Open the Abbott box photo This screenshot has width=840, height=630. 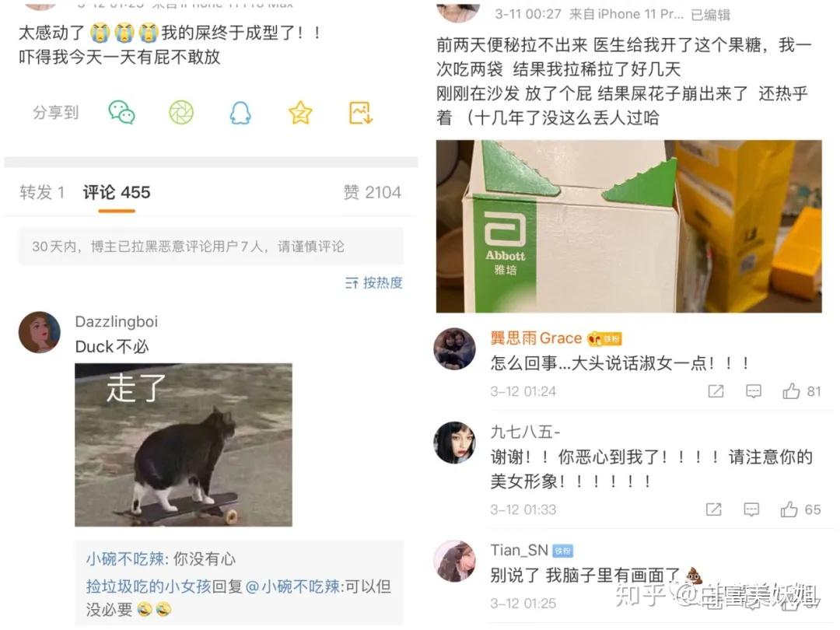pos(628,226)
